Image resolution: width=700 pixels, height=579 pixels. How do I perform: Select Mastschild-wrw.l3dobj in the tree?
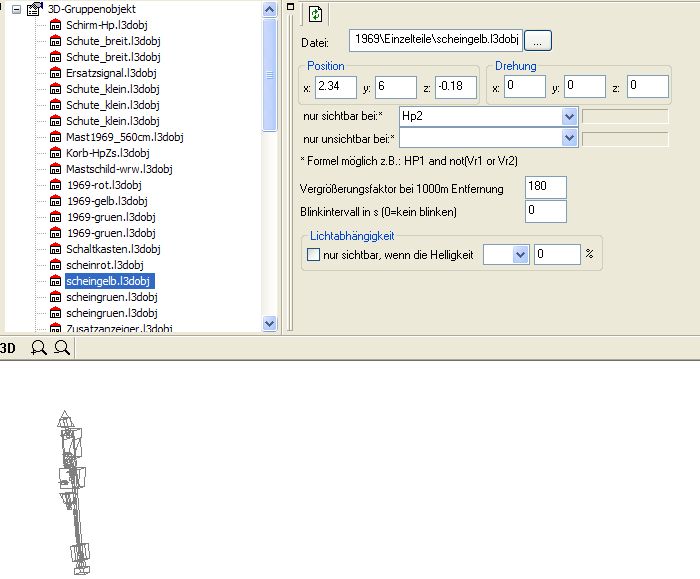click(x=119, y=169)
